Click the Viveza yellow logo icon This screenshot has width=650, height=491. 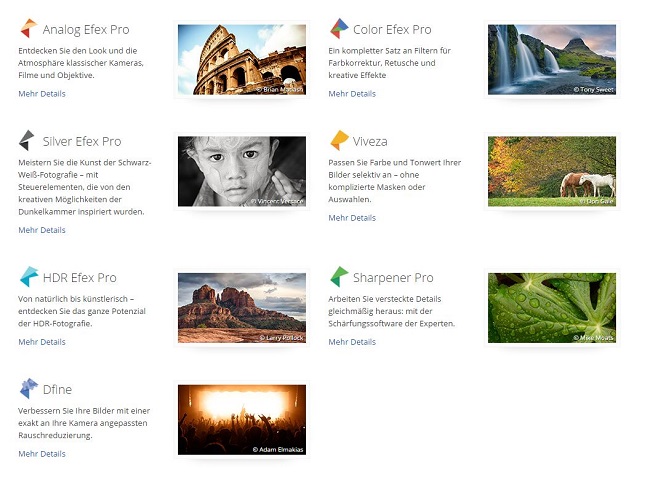(339, 140)
